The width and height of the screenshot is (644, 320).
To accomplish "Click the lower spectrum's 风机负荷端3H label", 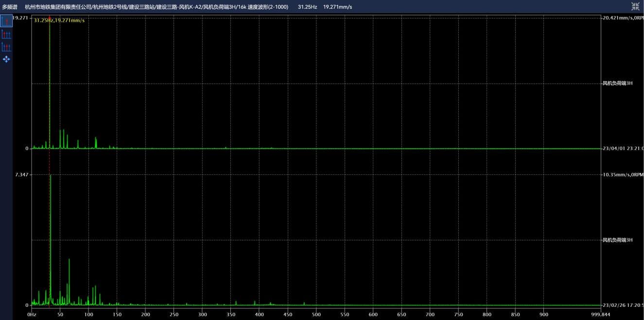I will pos(617,240).
